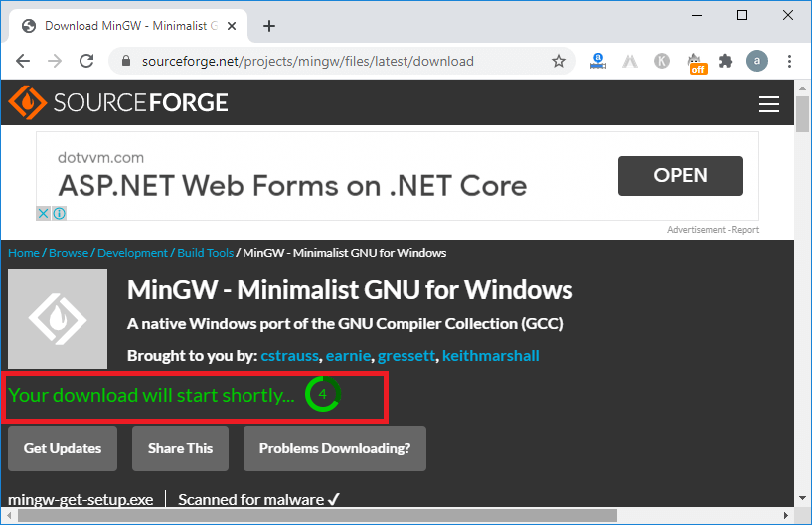
Task: Click the browser forward arrow
Action: click(55, 62)
